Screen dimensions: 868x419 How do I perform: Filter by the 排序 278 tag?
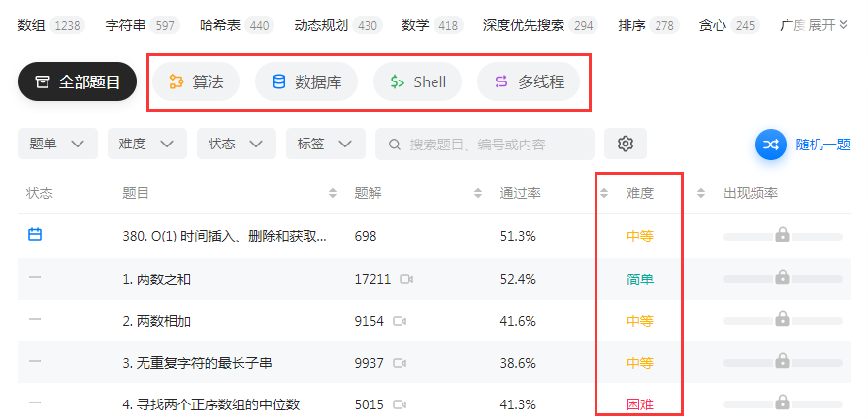point(648,25)
